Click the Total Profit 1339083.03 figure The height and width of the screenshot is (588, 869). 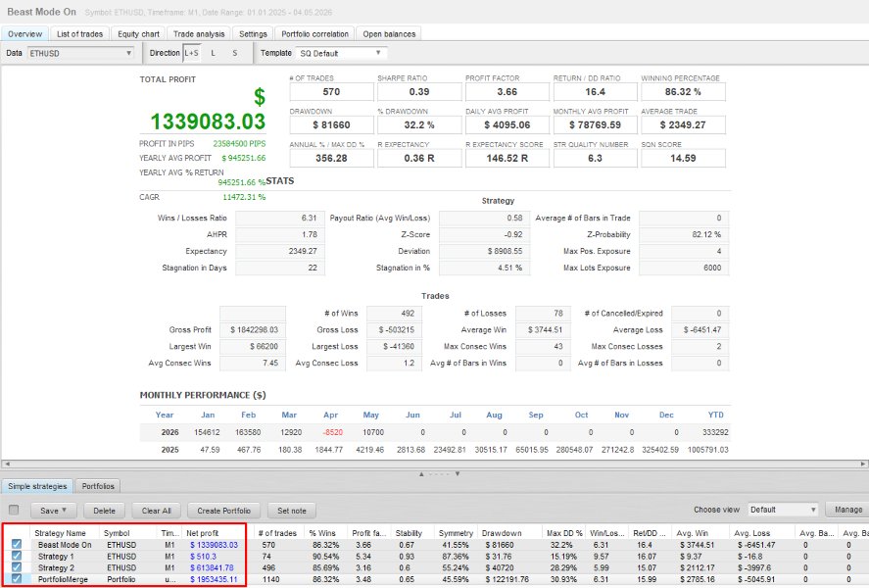point(208,122)
